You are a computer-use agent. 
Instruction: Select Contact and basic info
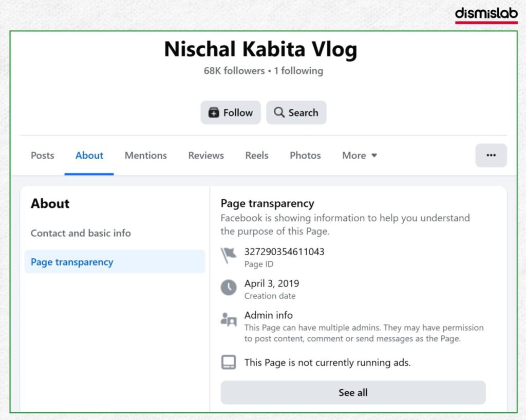tap(81, 233)
